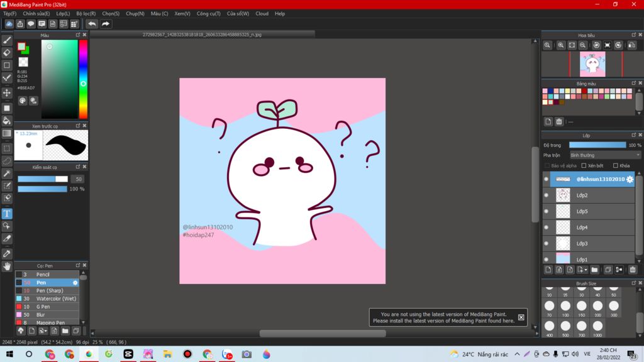This screenshot has height=362, width=644.
Task: Click the layer Độ trong opacity slider
Action: (597, 145)
